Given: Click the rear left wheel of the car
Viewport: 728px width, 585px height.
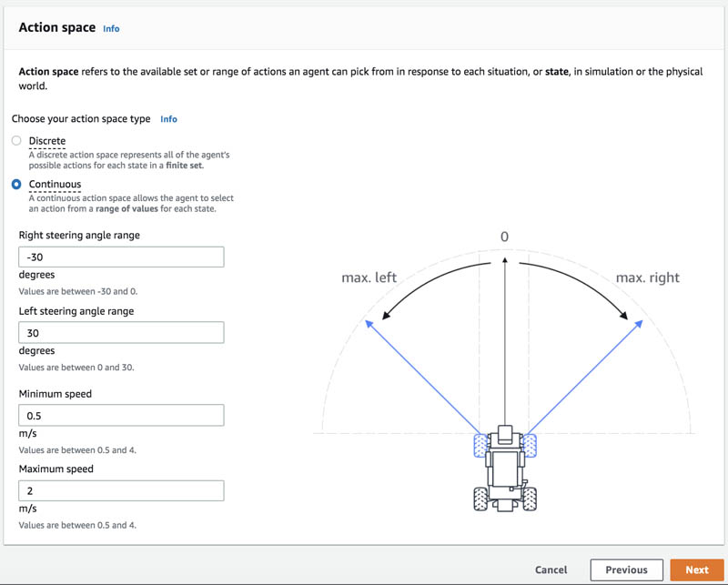Looking at the screenshot, I should pyautogui.click(x=480, y=499).
